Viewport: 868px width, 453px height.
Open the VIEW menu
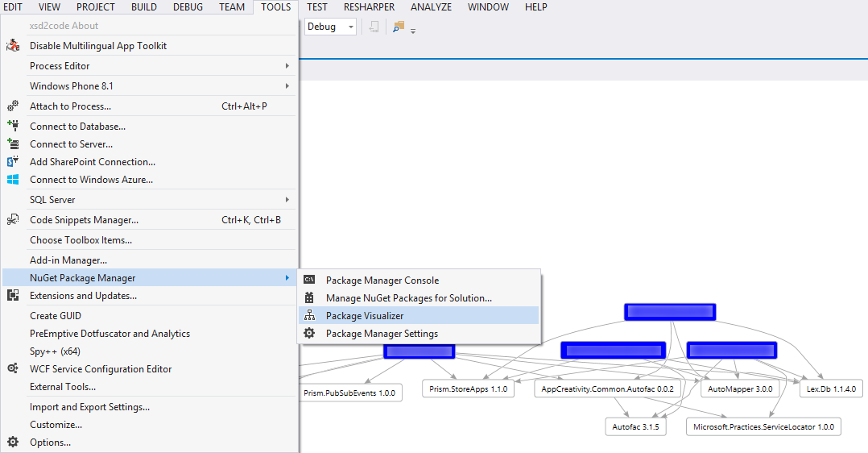click(x=49, y=7)
